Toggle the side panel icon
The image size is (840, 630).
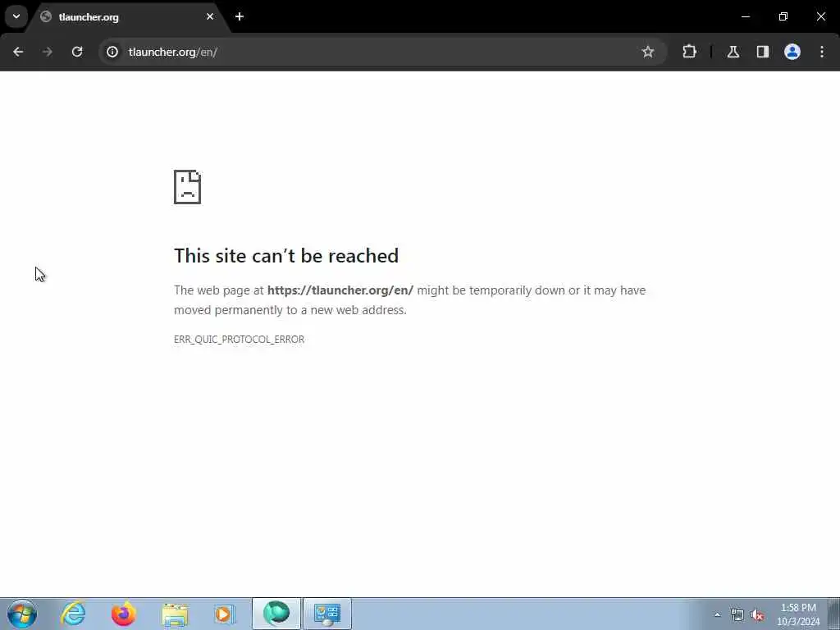pyautogui.click(x=763, y=52)
